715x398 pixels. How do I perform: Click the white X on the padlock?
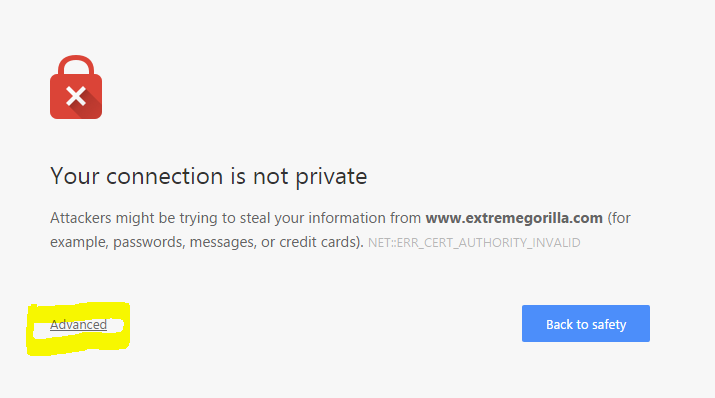tap(76, 96)
